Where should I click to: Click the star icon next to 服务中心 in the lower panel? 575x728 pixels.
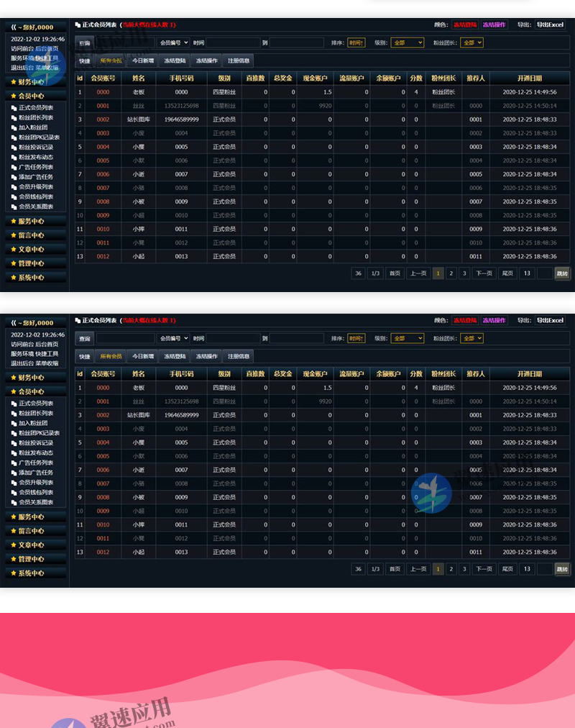[13, 517]
